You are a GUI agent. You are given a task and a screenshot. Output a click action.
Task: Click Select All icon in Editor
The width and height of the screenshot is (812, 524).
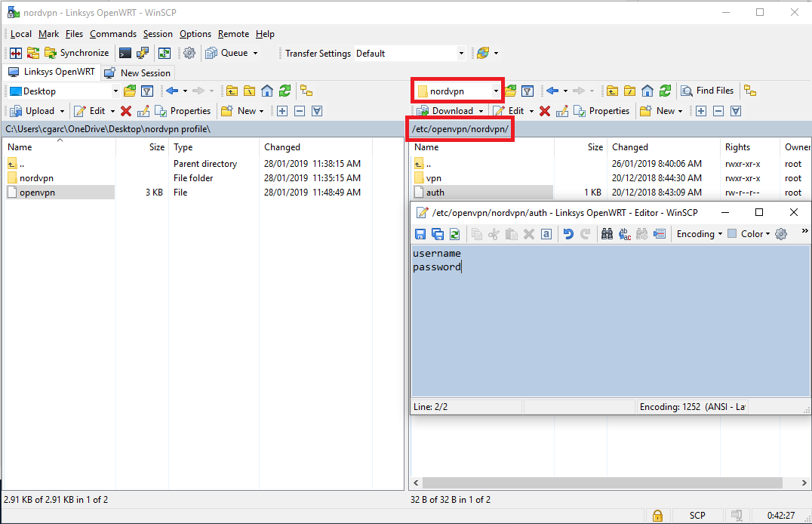546,234
